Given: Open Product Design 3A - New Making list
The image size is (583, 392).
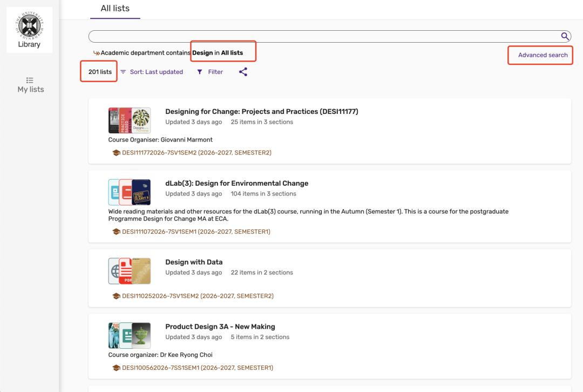Looking at the screenshot, I should 220,327.
